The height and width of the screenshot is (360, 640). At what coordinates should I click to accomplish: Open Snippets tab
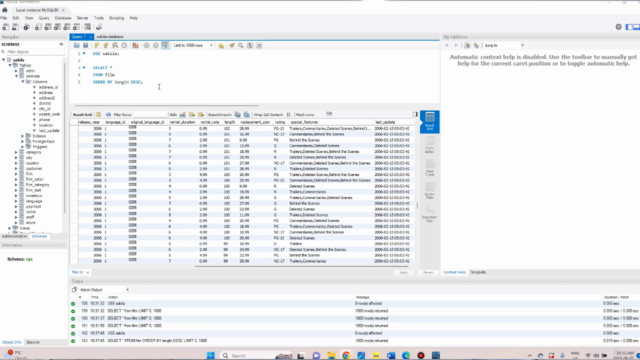(478, 272)
